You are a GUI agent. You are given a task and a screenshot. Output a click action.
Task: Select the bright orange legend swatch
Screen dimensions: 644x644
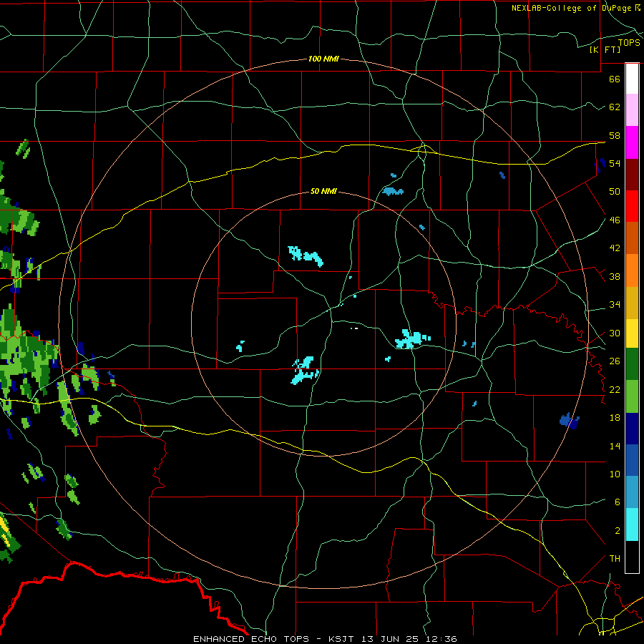632,270
